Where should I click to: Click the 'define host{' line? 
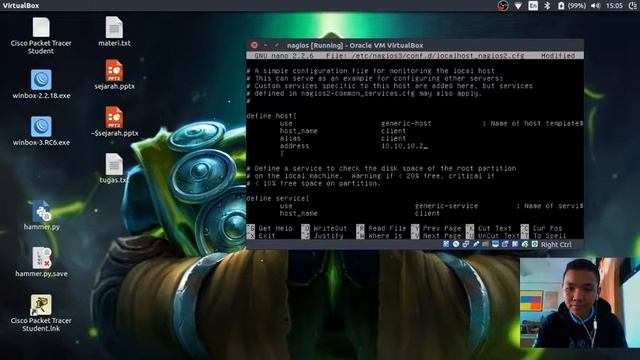pyautogui.click(x=272, y=116)
